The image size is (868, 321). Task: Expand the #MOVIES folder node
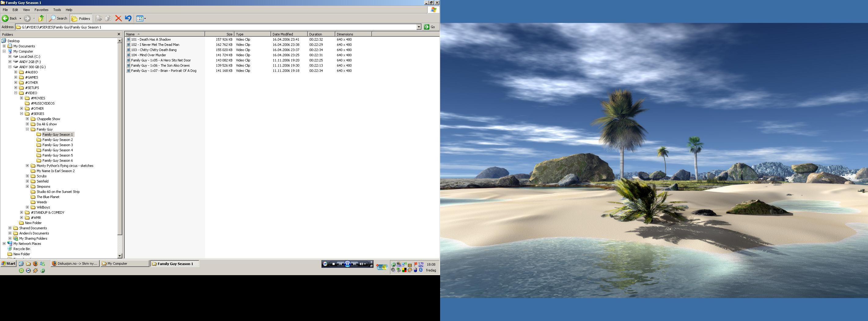coord(21,98)
